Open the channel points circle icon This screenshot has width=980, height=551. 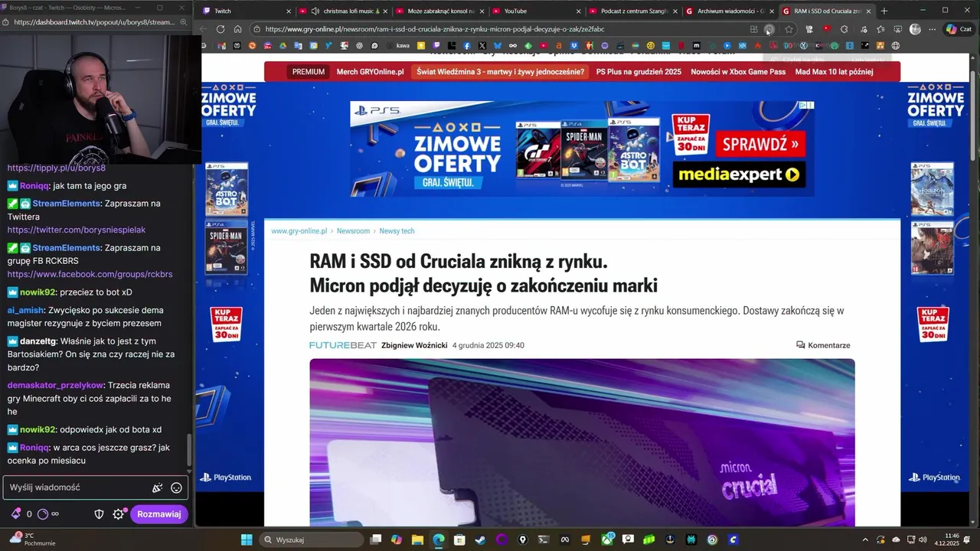click(43, 514)
